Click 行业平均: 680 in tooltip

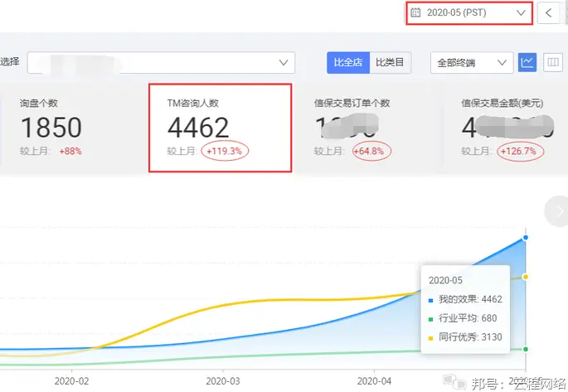[x=468, y=318]
